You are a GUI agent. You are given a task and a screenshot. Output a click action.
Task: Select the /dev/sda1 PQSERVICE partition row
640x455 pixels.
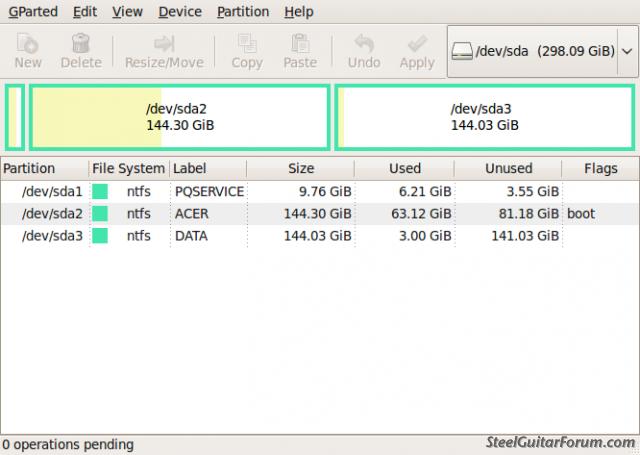tap(200, 191)
